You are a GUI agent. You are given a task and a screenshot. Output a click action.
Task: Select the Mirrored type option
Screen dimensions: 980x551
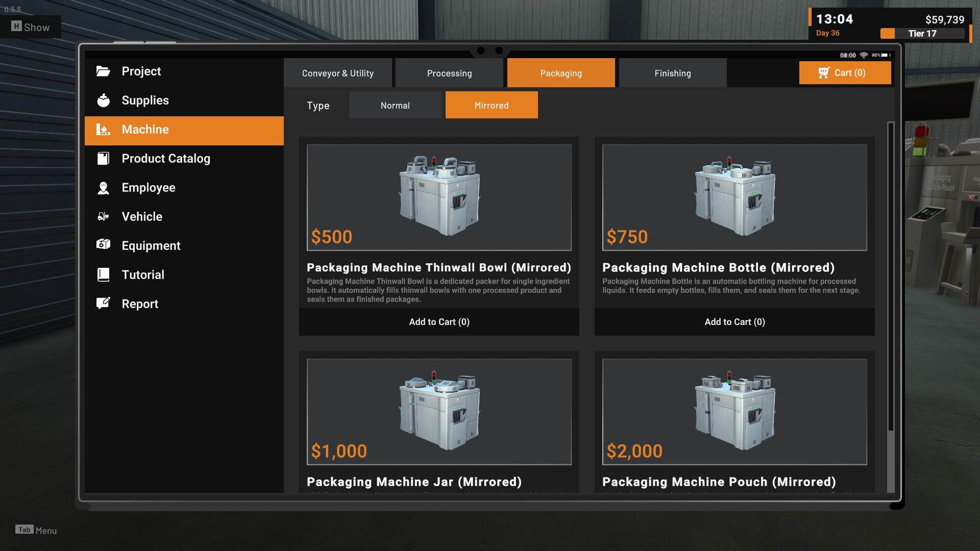(x=491, y=106)
